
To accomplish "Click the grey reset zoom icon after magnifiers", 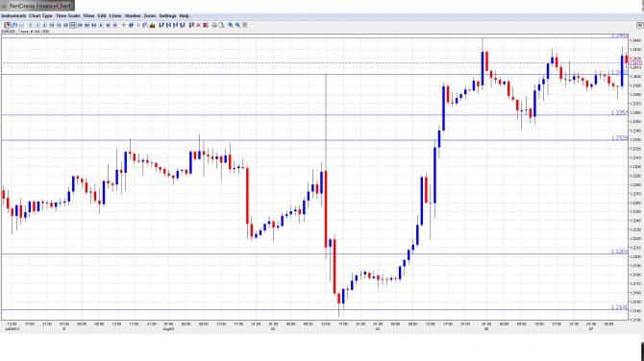I will (x=245, y=25).
